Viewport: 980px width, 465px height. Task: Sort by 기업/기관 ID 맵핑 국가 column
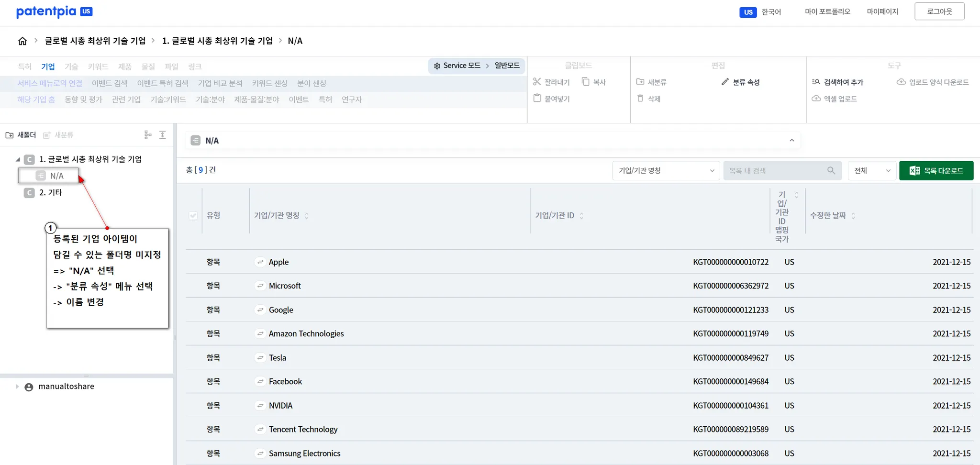pyautogui.click(x=796, y=195)
